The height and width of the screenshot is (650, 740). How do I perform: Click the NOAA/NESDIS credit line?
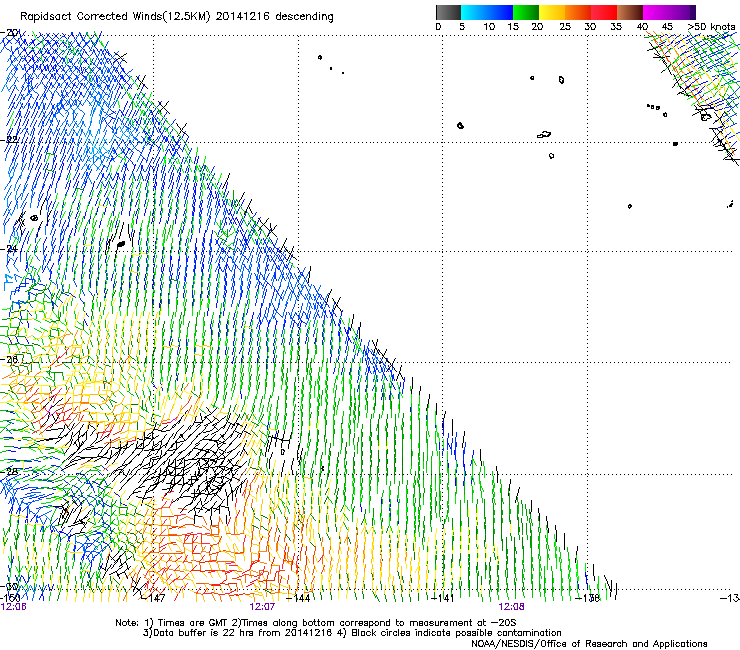pyautogui.click(x=589, y=644)
